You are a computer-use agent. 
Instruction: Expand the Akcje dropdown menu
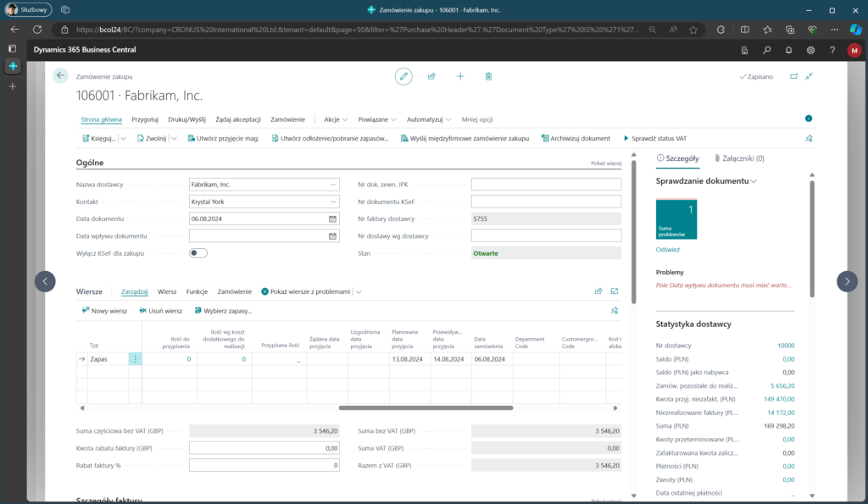335,119
